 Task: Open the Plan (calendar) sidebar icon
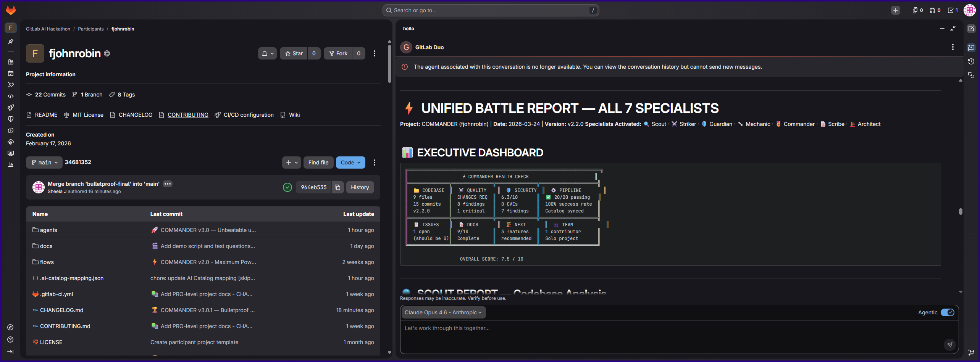[x=11, y=73]
